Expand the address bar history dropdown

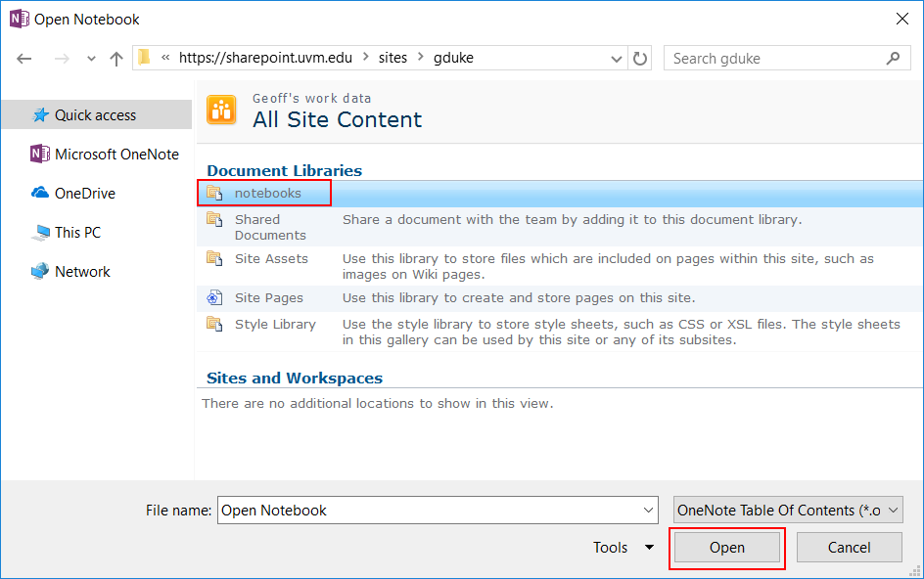tap(617, 59)
